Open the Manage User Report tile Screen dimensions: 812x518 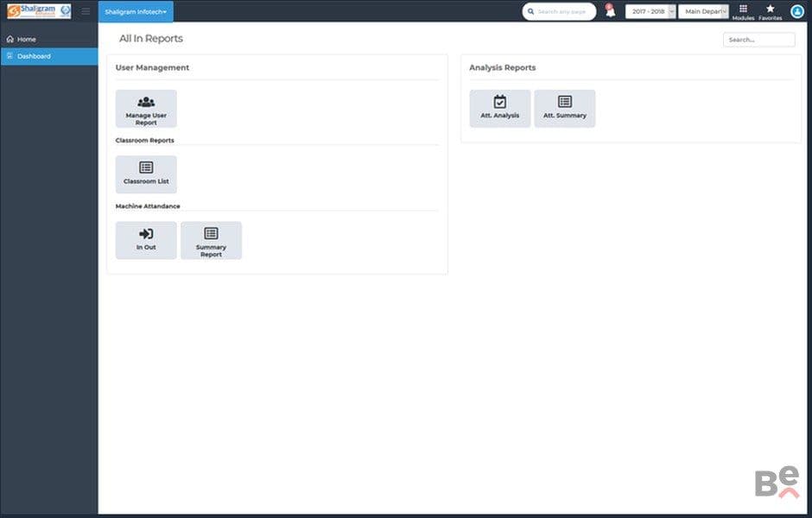[x=146, y=109]
